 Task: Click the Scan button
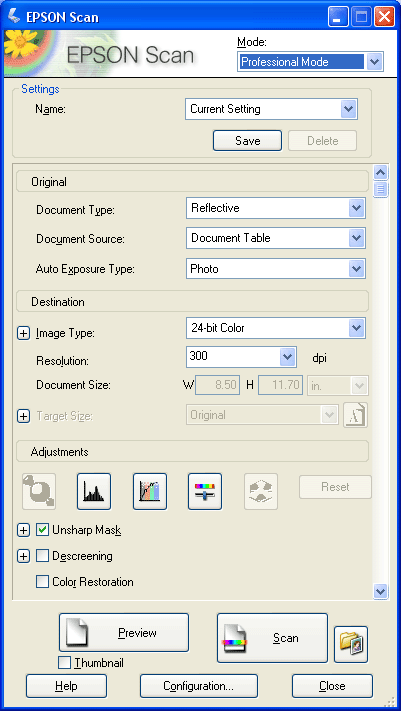[x=272, y=638]
